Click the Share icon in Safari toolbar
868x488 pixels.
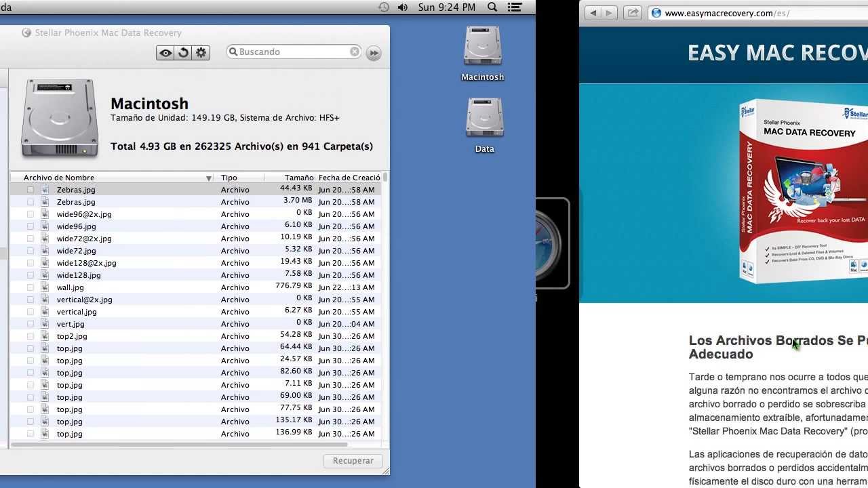(x=633, y=13)
